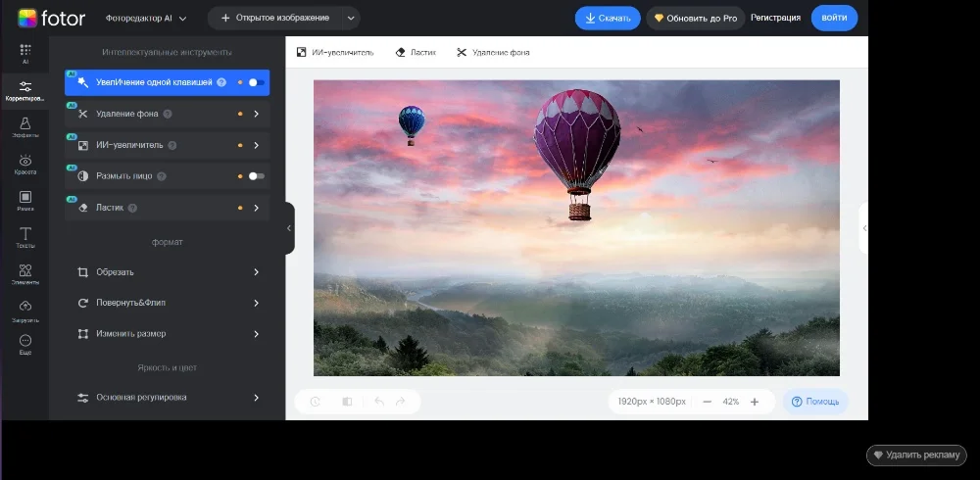Open the Красота (Beauty) eye icon panel
This screenshot has height=480, width=980.
(x=25, y=165)
